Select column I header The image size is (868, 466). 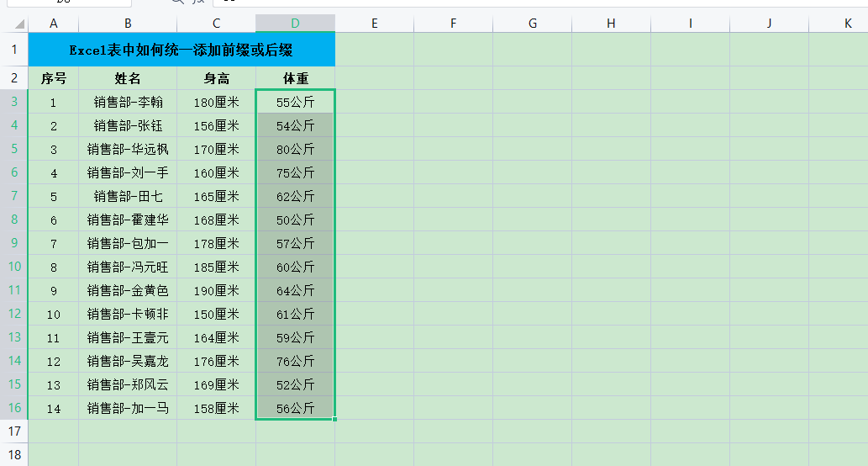tap(691, 24)
